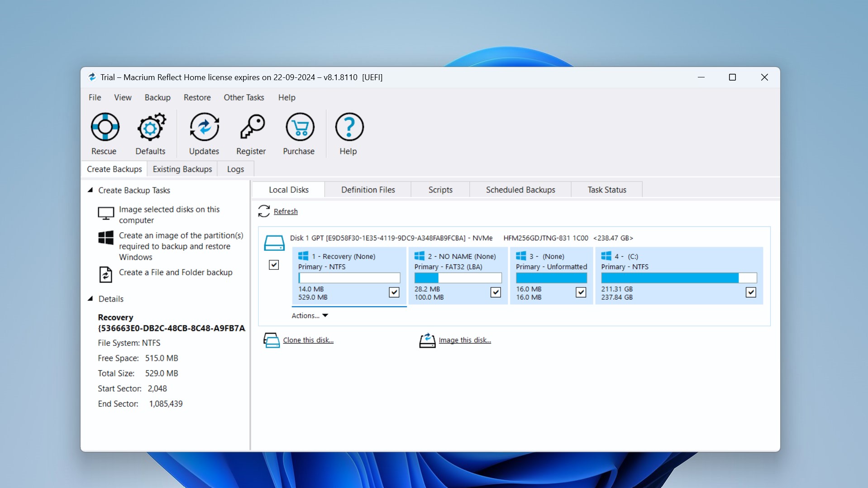Open the Backup menu
The width and height of the screenshot is (868, 488).
pyautogui.click(x=157, y=97)
